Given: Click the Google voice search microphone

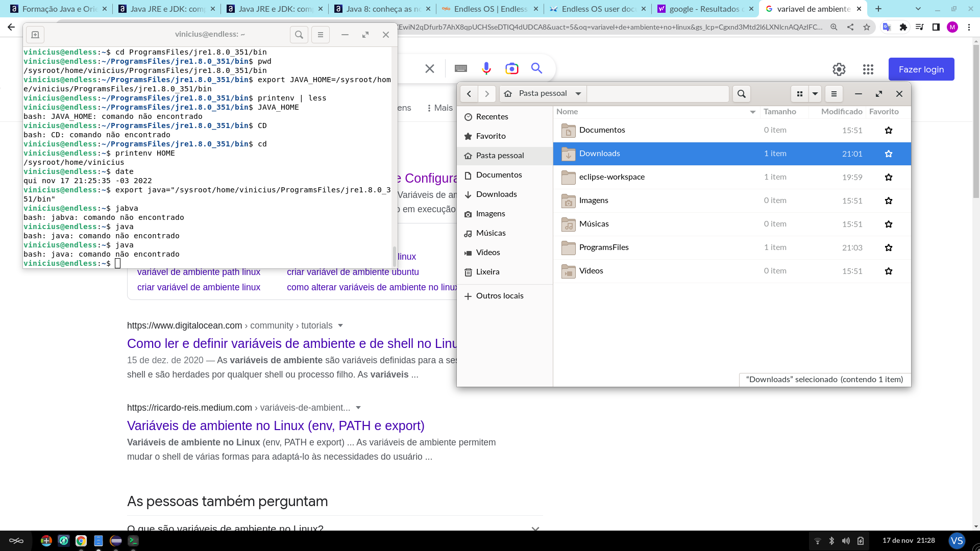Looking at the screenshot, I should pyautogui.click(x=486, y=68).
